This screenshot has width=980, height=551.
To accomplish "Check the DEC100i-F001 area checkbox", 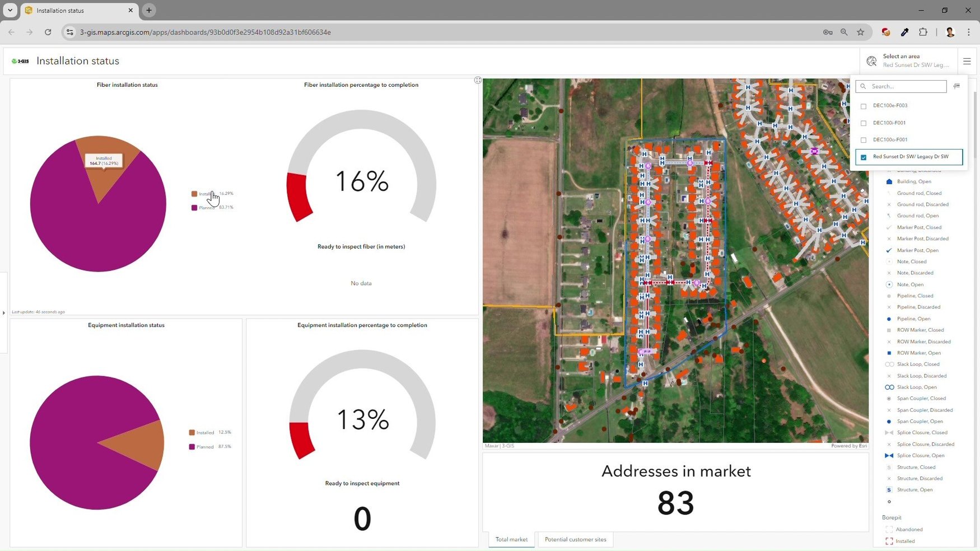I will pos(864,123).
